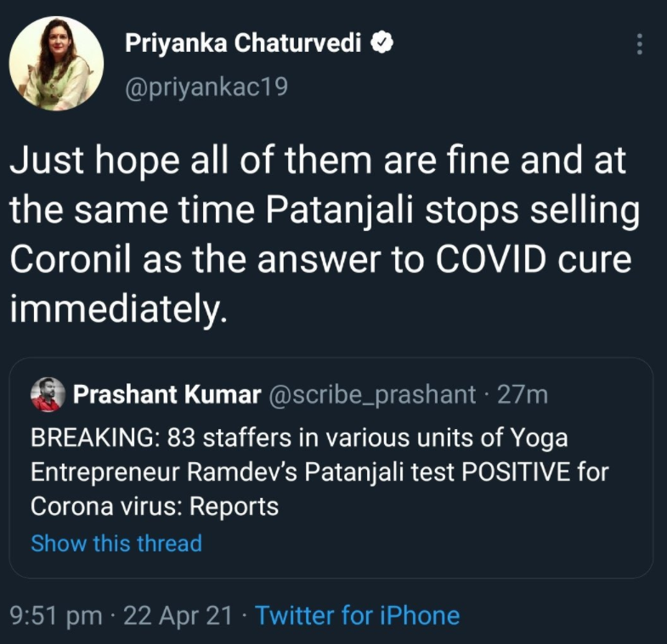This screenshot has width=667, height=644.
Task: Click the main tweet text starting 'Just hope'
Action: tap(319, 161)
